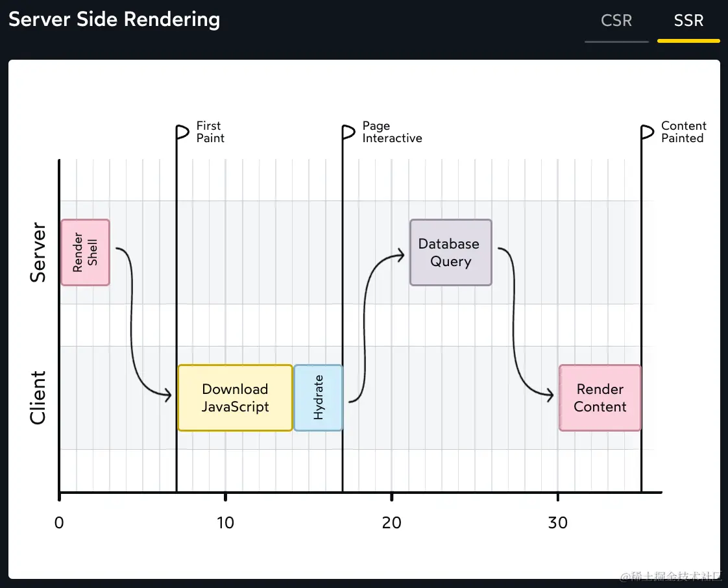
Task: Switch to the CSR tab
Action: pyautogui.click(x=616, y=21)
